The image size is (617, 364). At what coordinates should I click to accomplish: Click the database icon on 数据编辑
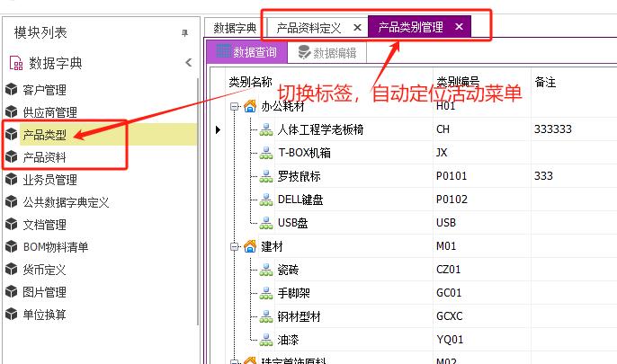(x=304, y=52)
